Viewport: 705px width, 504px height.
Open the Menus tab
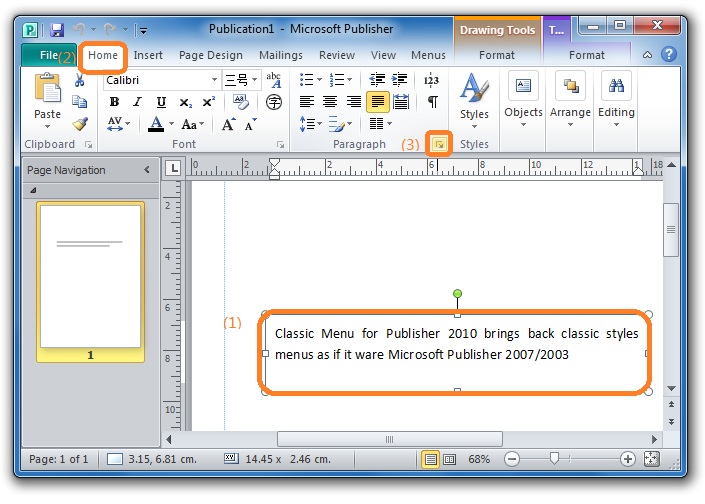[x=428, y=55]
